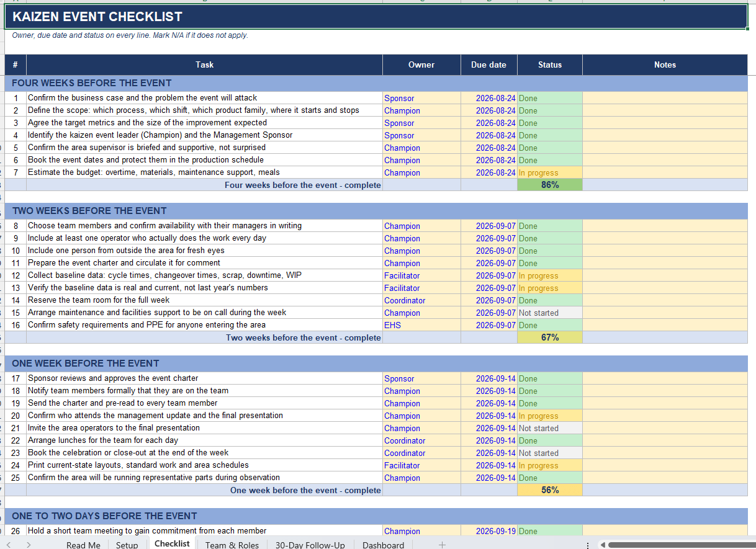The width and height of the screenshot is (756, 549).
Task: Click the 'Define the scope' task cell
Action: tap(204, 110)
